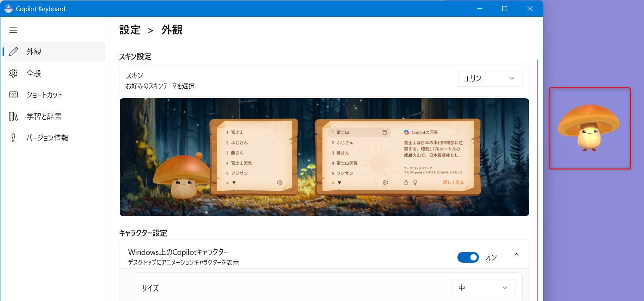Image resolution: width=644 pixels, height=301 pixels.
Task: Collapse the Windows上のCopilotキャラクター section chevron
Action: (516, 254)
